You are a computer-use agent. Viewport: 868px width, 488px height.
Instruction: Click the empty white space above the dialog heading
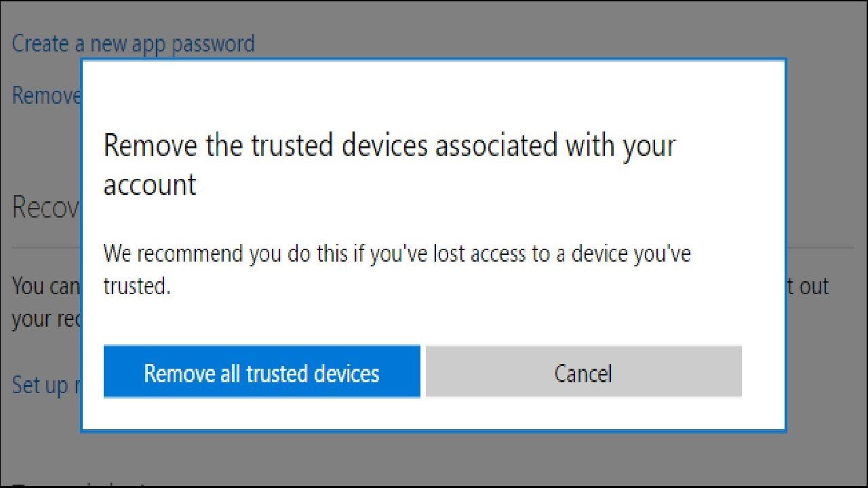pos(434,95)
